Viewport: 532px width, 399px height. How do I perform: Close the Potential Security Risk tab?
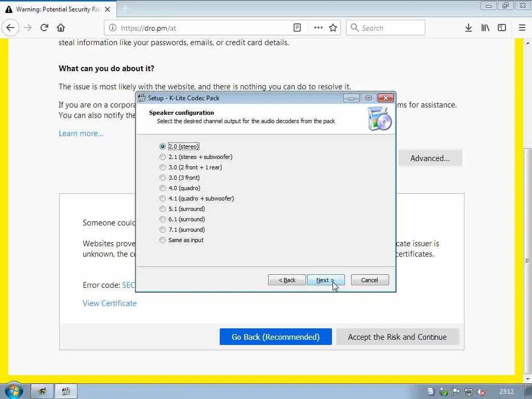click(x=108, y=9)
